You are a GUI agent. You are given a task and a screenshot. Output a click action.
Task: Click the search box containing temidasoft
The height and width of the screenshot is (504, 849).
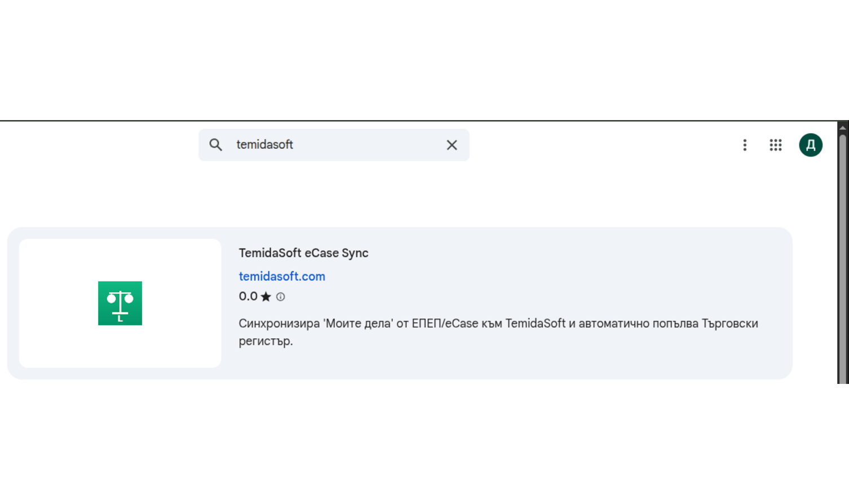[334, 145]
